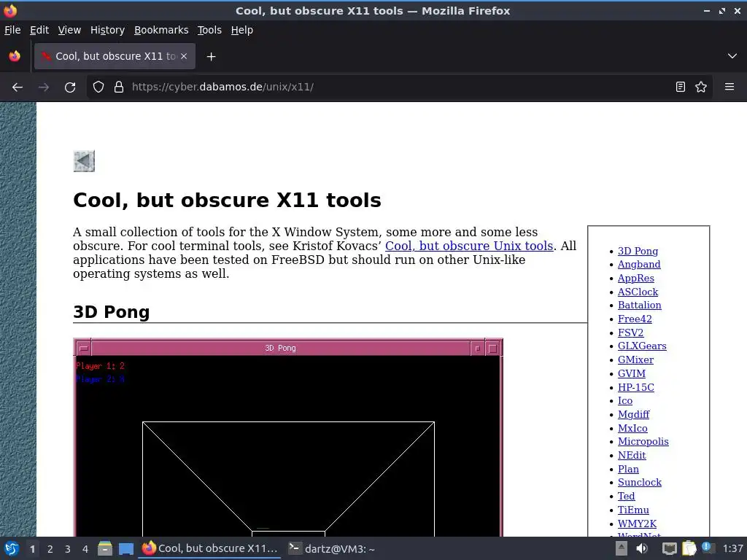Jump to WMY2K in the index
Viewport: 747px width, 560px height.
(x=638, y=524)
